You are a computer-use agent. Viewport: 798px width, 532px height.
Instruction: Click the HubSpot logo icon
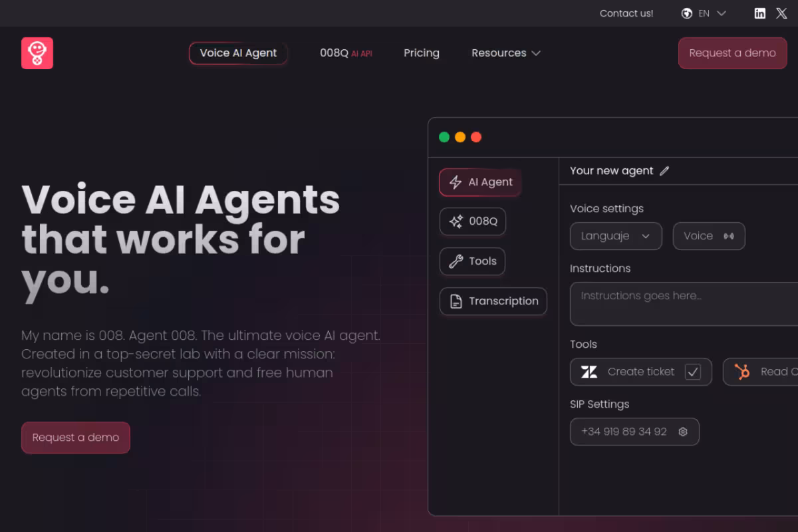[742, 372]
